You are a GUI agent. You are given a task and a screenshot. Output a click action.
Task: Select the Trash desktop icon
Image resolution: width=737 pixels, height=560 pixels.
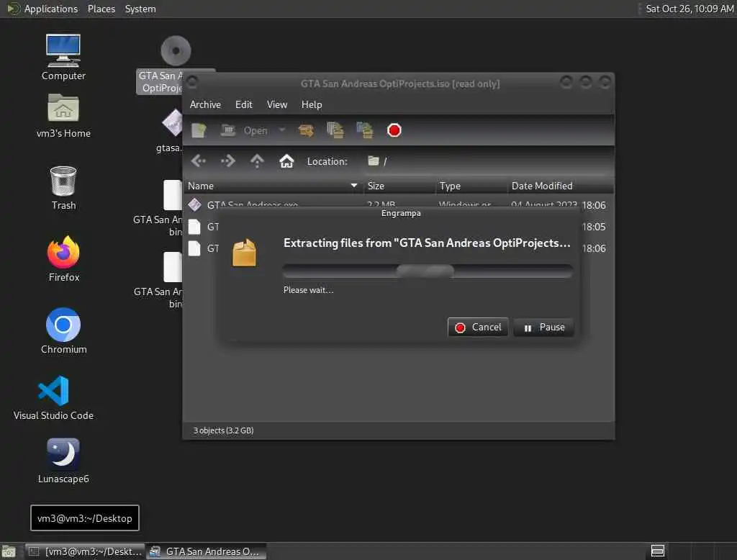pos(63,188)
